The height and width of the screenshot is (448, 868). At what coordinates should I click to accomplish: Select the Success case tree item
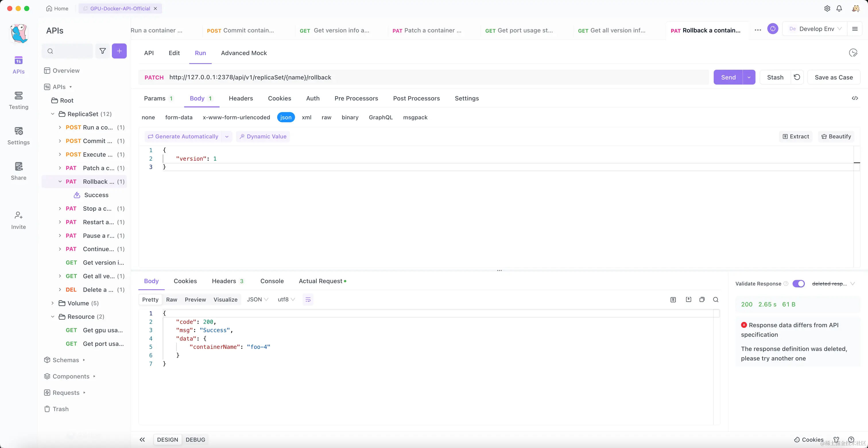point(96,195)
